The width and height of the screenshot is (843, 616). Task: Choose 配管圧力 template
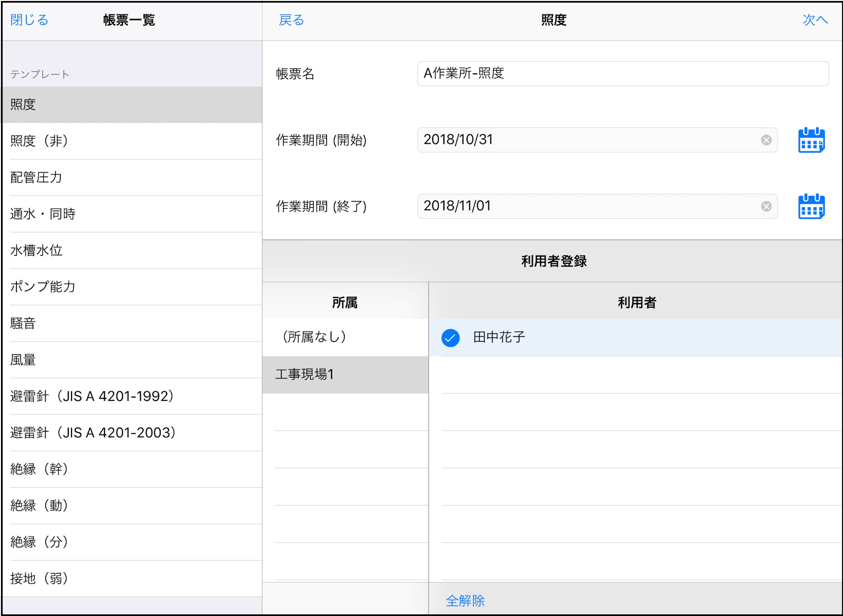pos(132,177)
